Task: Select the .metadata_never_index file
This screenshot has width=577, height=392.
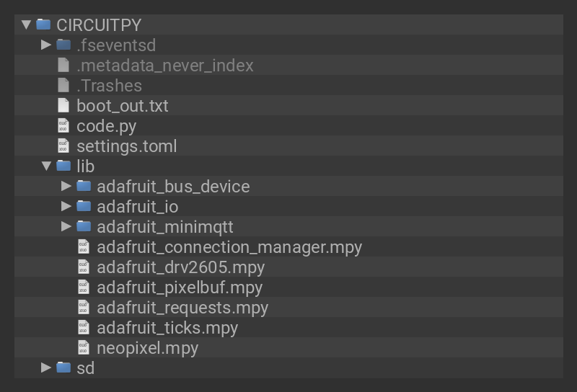Action: pos(164,65)
